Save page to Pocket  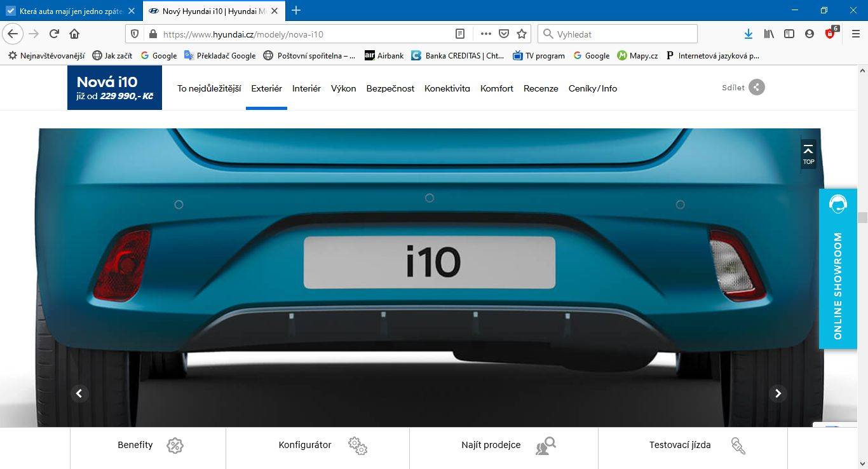coord(503,34)
